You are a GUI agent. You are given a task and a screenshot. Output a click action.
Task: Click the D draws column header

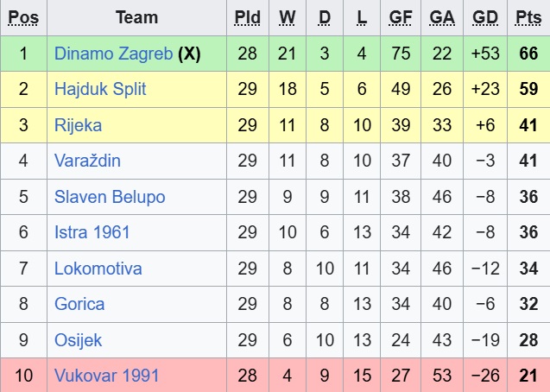(x=325, y=17)
